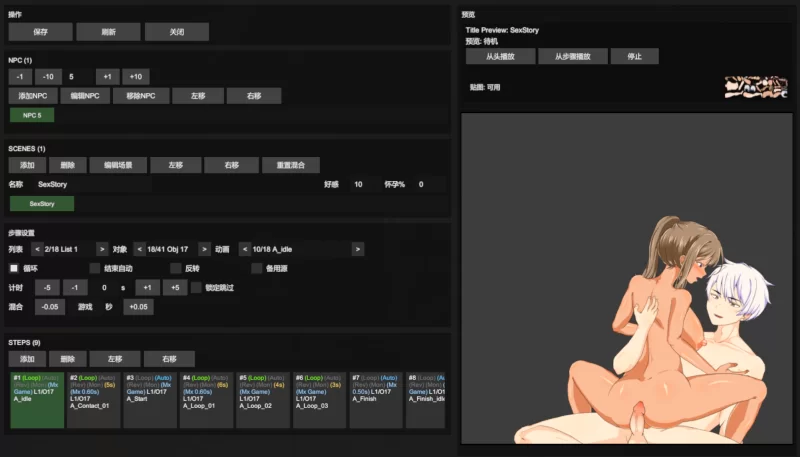The image size is (800, 457).
Task: Delete the scene with 删除 in SCENES
Action: tap(67, 165)
